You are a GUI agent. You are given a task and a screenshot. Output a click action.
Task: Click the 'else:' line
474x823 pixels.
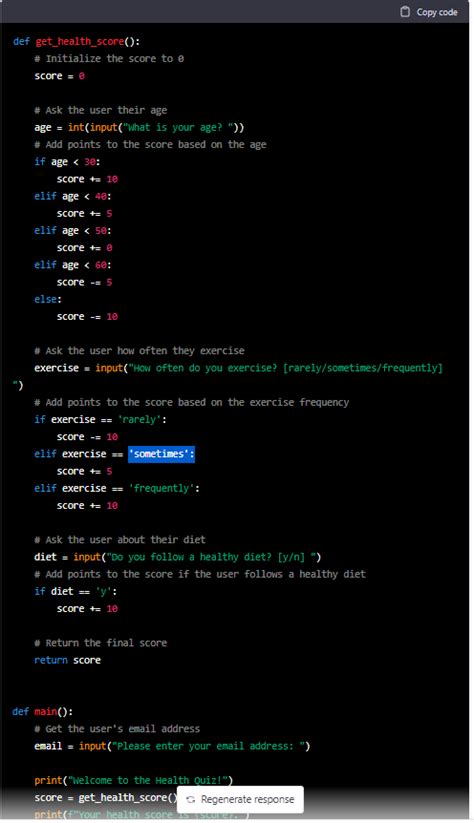coord(48,299)
